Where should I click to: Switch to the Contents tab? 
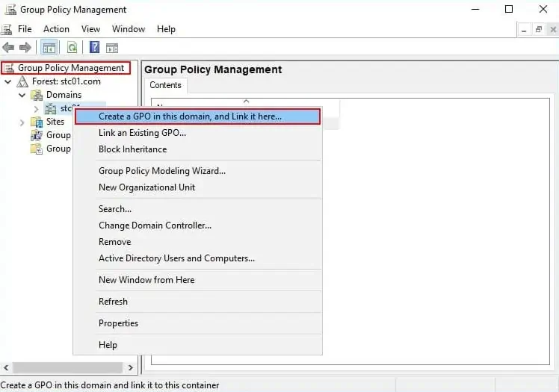(165, 85)
